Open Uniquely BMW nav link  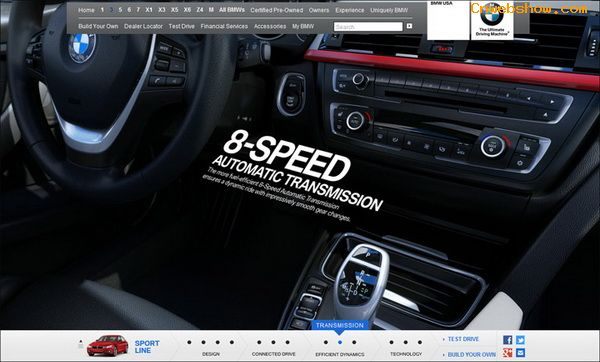coord(389,10)
